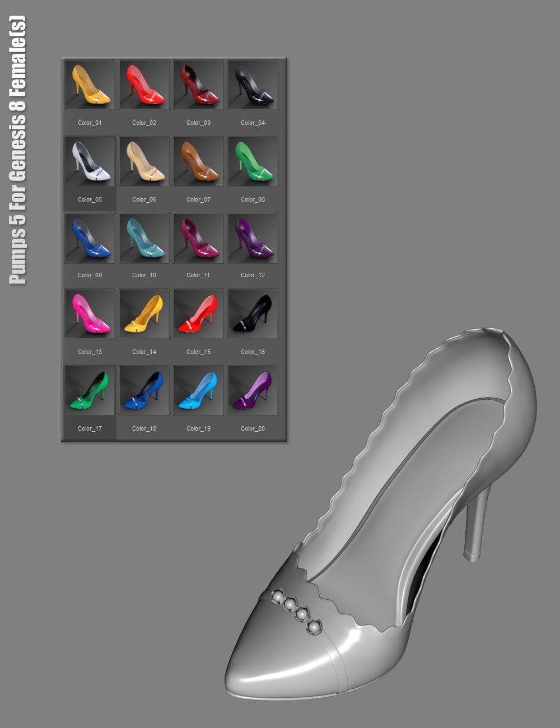Select the Color_16 glossy black pump
Screen dimensions: 560x728
(x=253, y=314)
